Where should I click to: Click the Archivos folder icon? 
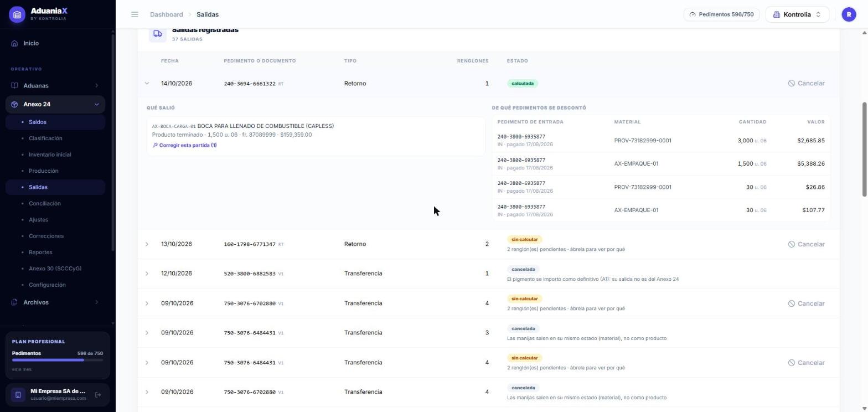14,302
